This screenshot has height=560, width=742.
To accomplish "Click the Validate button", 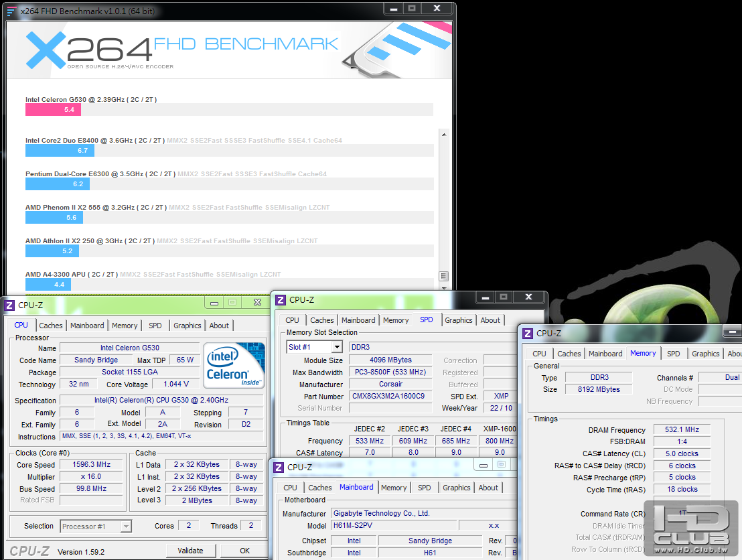I will pos(190,551).
